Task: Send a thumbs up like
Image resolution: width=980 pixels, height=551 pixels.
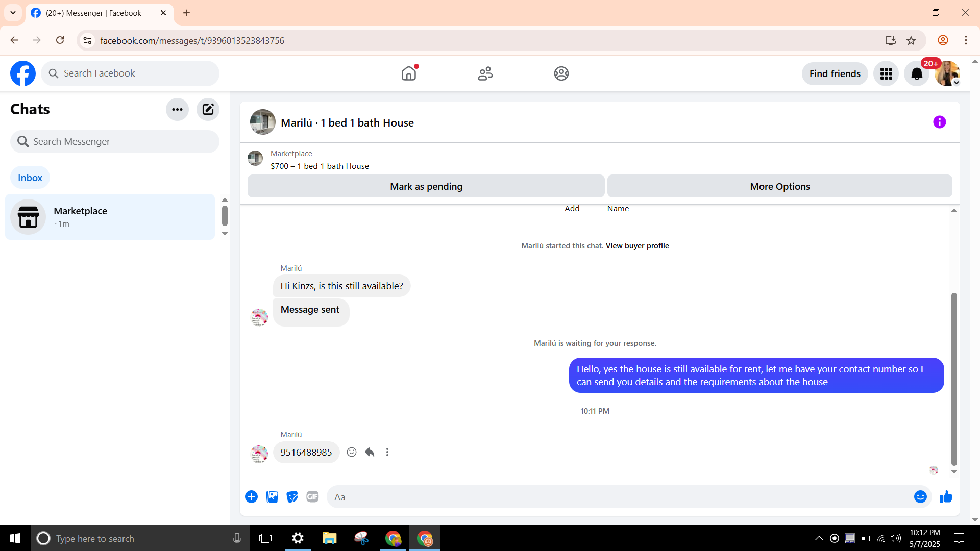Action: pos(946,497)
